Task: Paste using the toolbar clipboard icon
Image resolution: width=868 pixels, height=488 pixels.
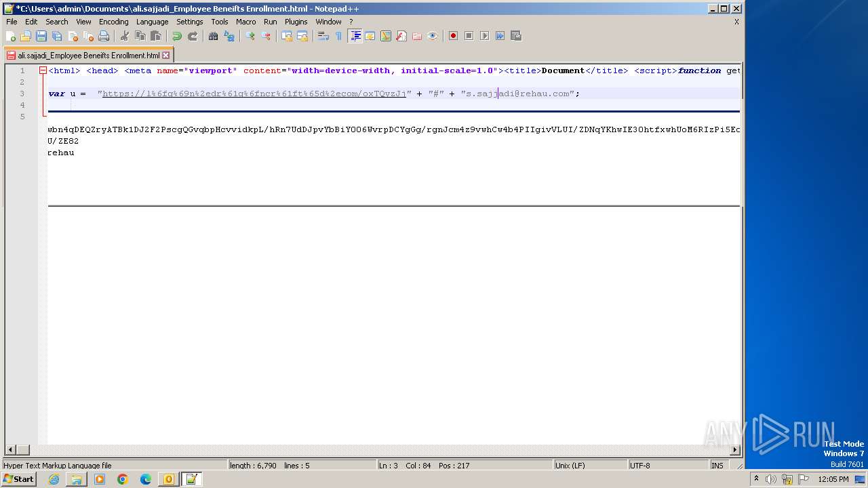Action: click(x=156, y=36)
